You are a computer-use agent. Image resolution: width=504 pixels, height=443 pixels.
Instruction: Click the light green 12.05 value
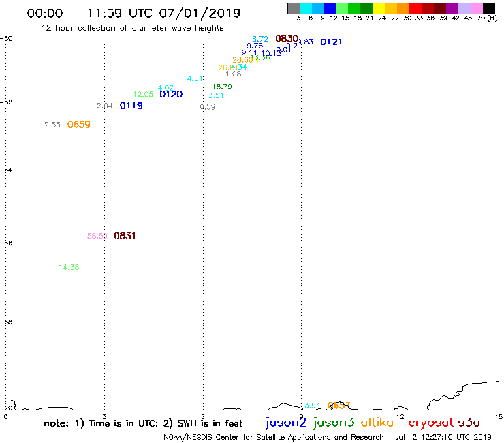(143, 94)
